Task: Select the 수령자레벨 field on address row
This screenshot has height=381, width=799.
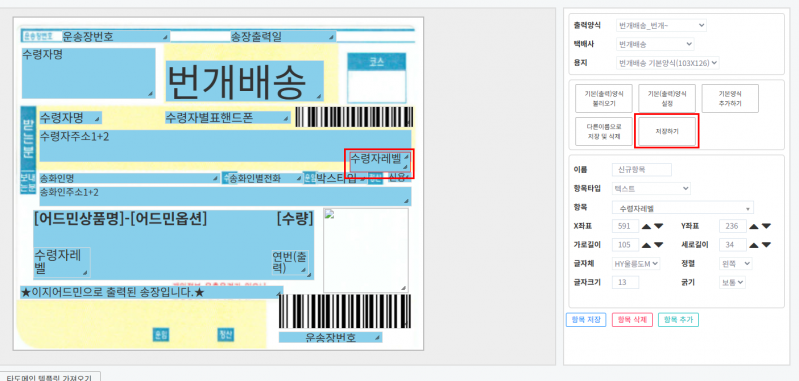Action: (x=380, y=161)
